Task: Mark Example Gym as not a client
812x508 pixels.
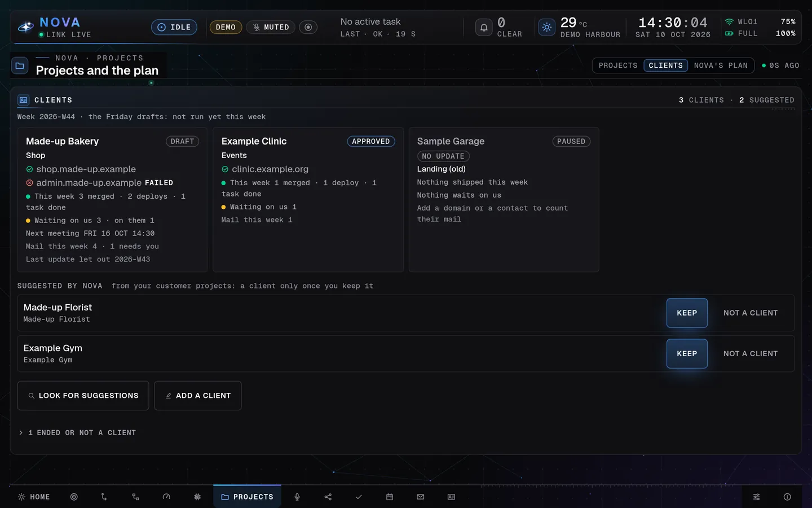Action: 751,353
